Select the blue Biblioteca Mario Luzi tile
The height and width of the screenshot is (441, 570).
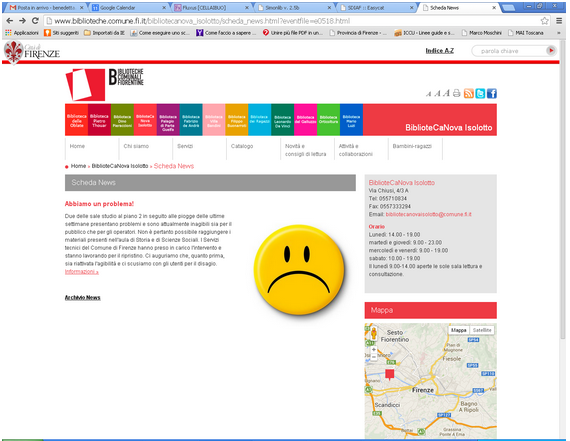[x=351, y=120]
